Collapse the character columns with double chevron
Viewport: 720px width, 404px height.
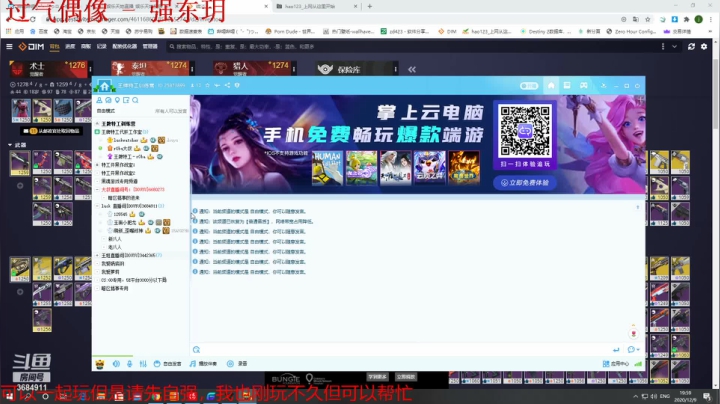point(412,69)
